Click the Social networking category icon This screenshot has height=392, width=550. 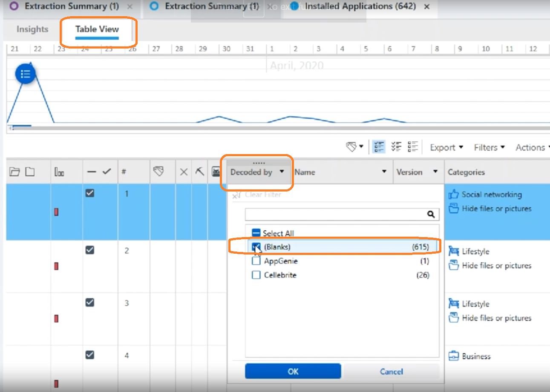452,194
